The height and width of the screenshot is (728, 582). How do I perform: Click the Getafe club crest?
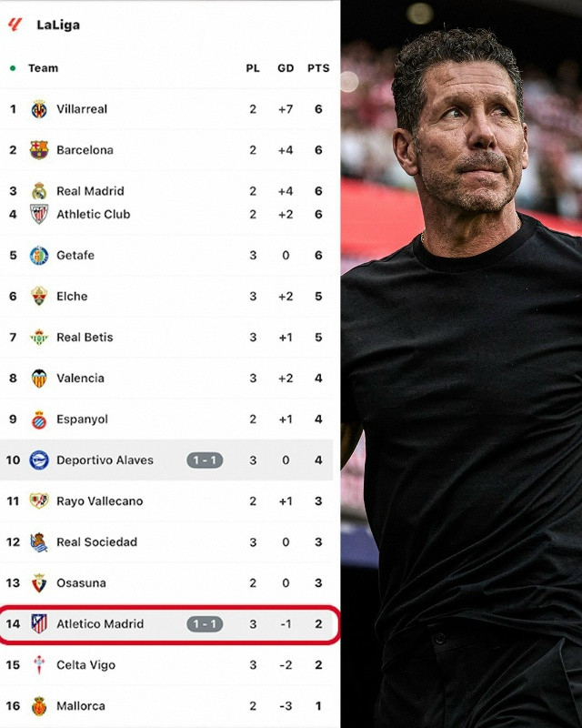[39, 256]
